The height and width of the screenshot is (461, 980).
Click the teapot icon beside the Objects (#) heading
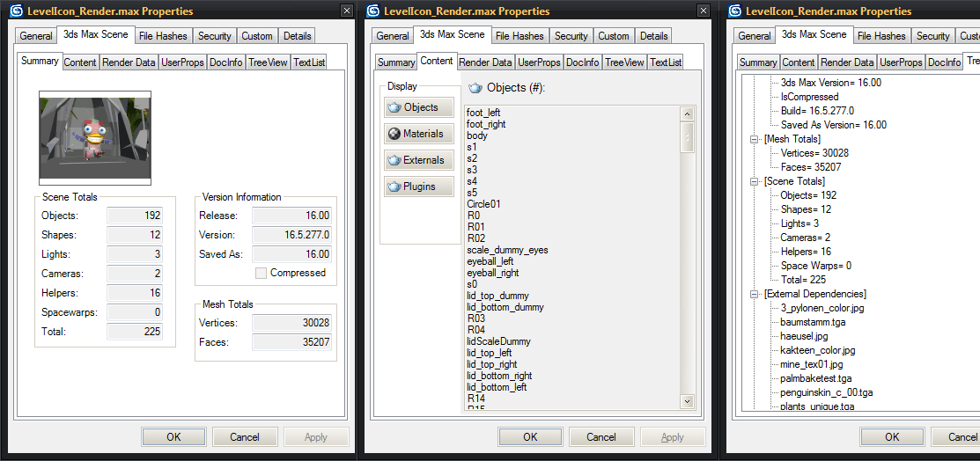point(475,88)
